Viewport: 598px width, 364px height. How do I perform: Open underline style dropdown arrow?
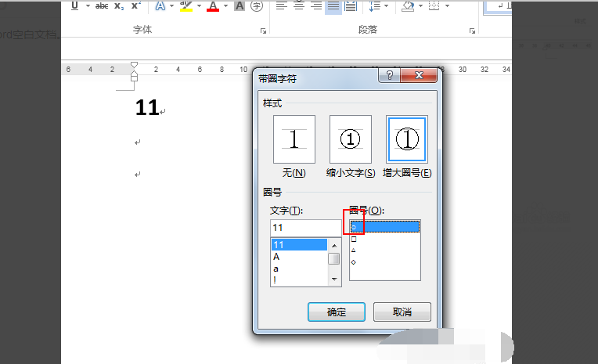click(88, 5)
